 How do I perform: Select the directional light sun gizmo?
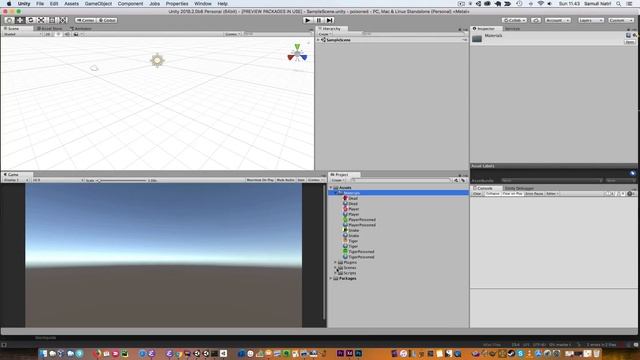tap(157, 60)
